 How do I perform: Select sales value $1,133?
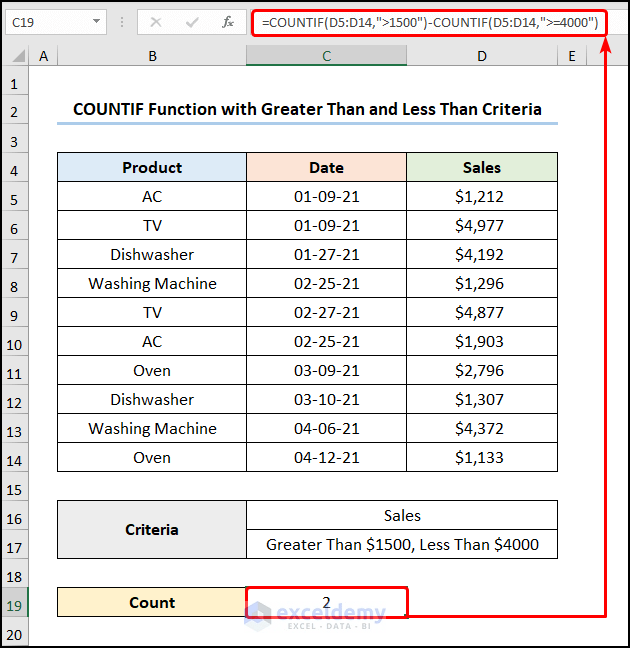[482, 457]
